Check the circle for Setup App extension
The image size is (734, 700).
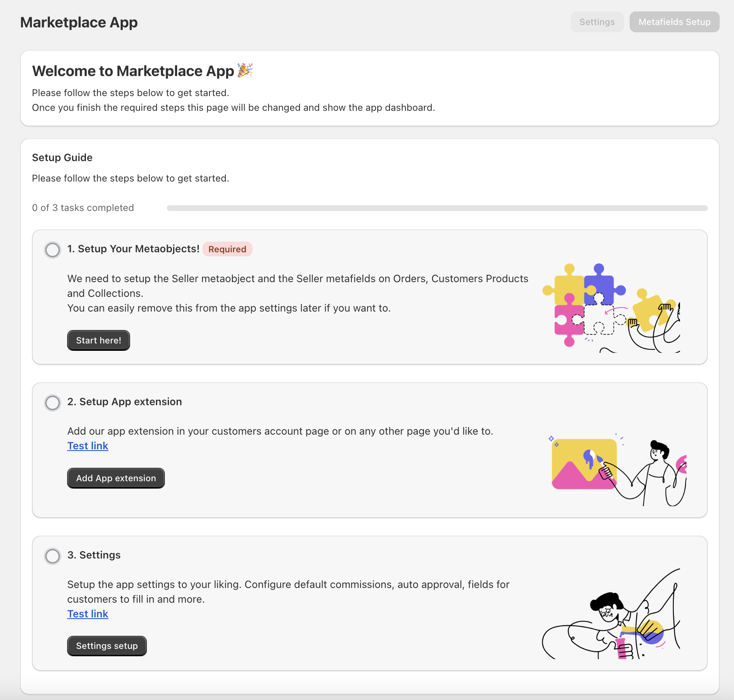tap(52, 403)
